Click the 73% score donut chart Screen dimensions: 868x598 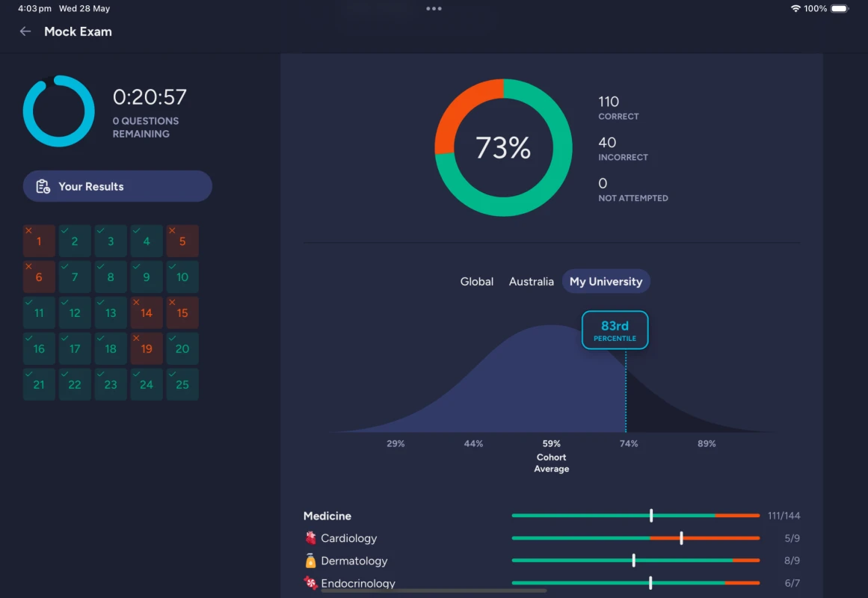pyautogui.click(x=503, y=148)
